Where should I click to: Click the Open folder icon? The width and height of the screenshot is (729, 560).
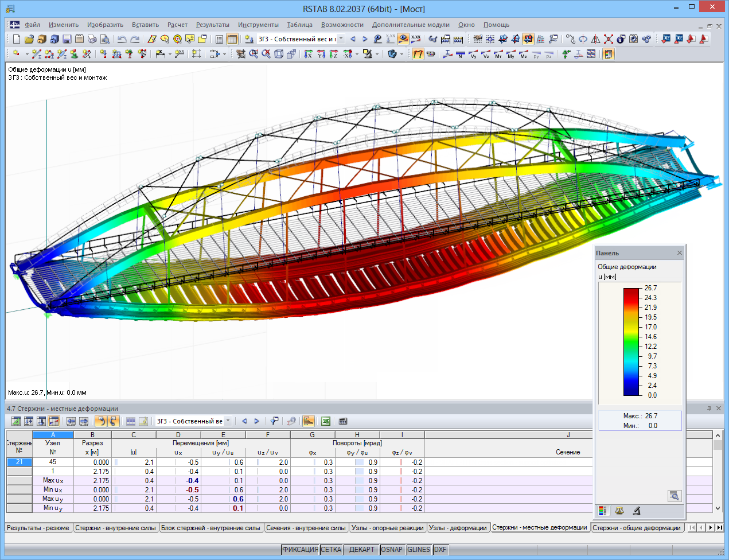coord(29,39)
